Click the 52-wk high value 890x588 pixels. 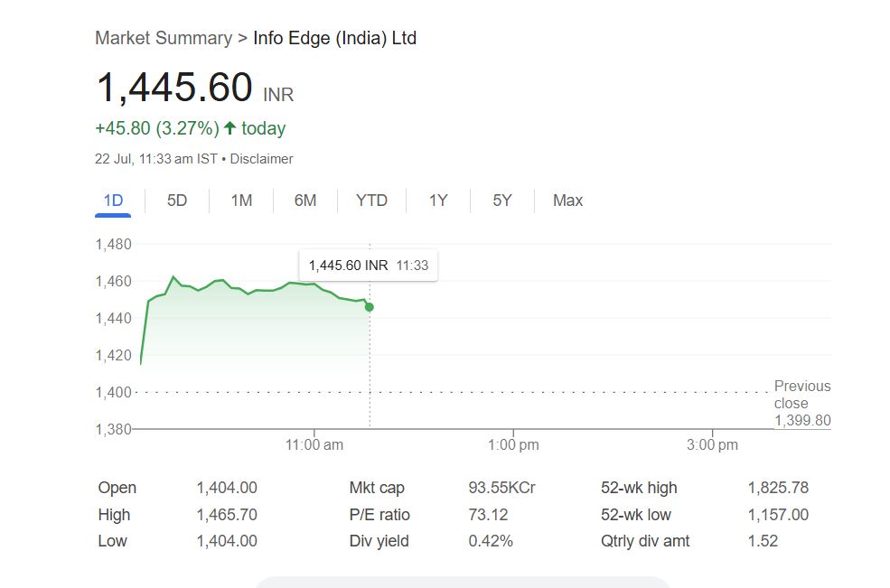[x=778, y=488]
